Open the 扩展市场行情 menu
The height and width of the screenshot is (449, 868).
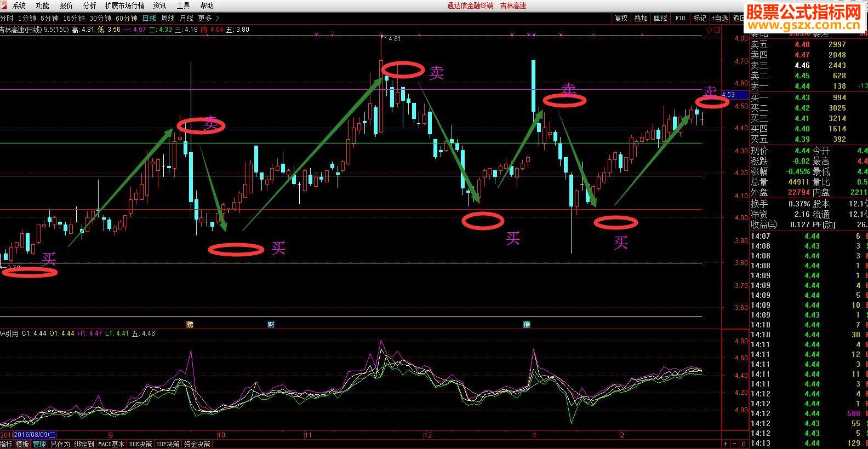pos(124,5)
